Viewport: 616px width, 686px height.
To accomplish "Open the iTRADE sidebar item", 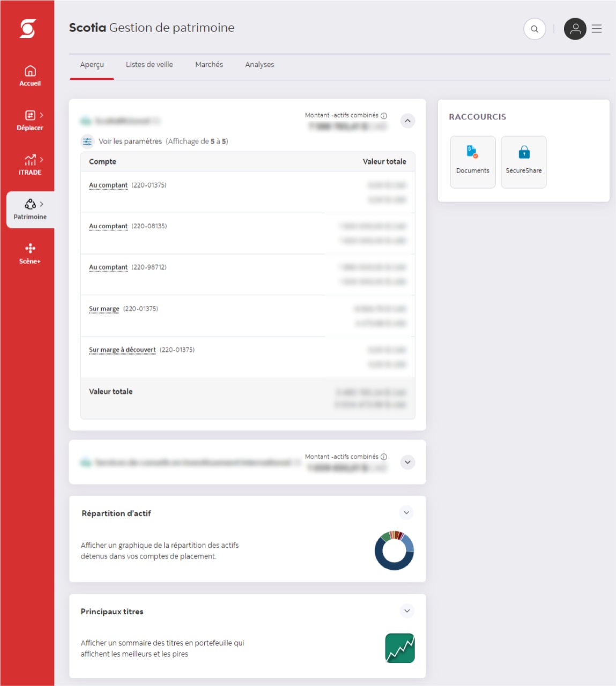I will click(x=30, y=165).
